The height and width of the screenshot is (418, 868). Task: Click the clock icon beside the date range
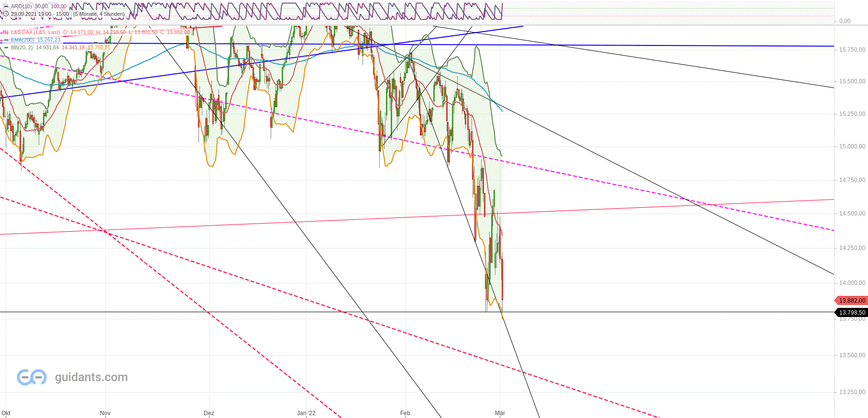click(x=6, y=14)
